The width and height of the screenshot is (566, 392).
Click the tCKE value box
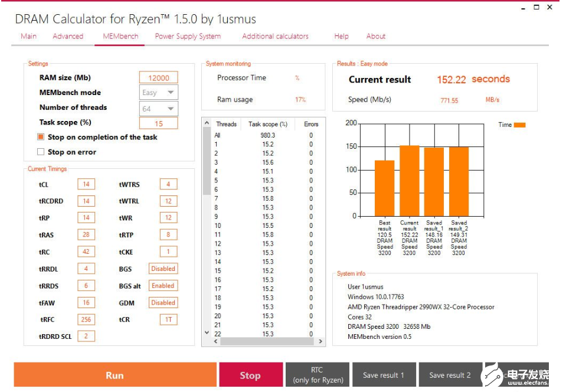(x=169, y=251)
